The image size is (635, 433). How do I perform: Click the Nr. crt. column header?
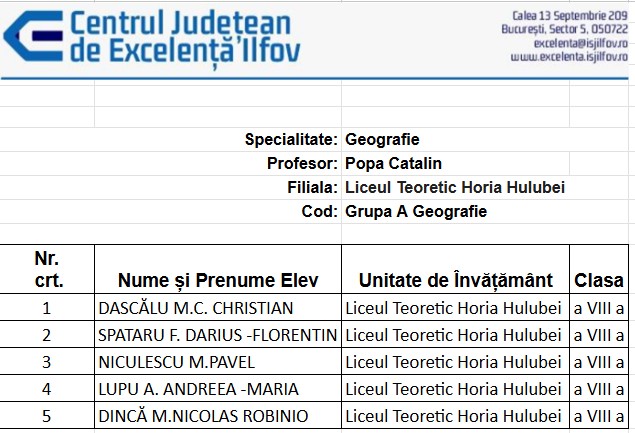click(47, 270)
